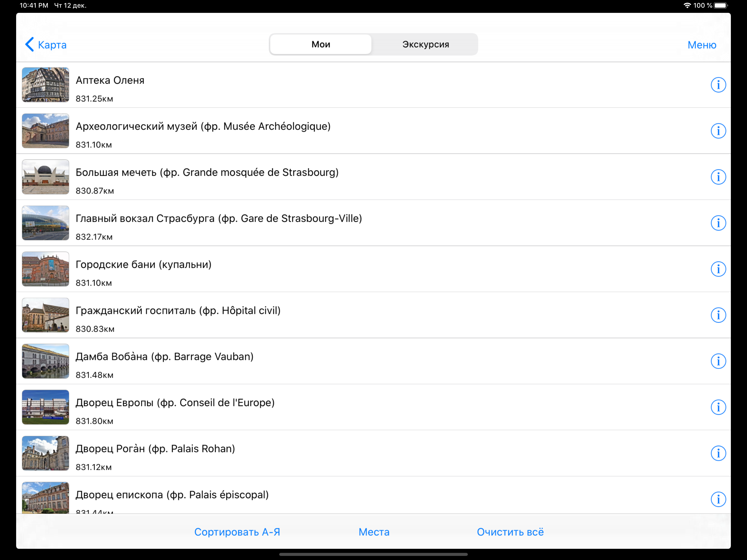
Task: Tap the Wi-Fi status icon
Action: point(687,5)
